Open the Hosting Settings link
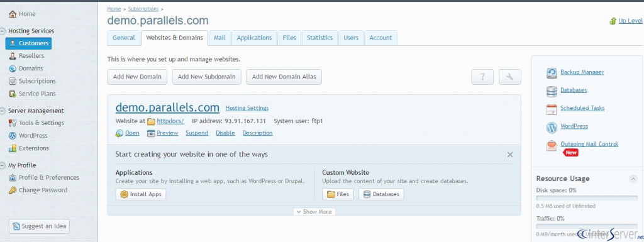The image size is (644, 242). pos(247,108)
